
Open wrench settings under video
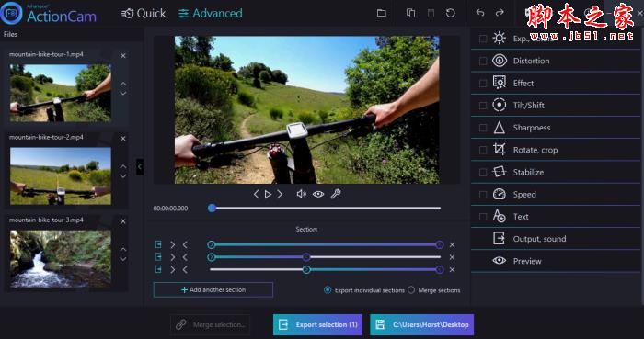[x=336, y=194]
